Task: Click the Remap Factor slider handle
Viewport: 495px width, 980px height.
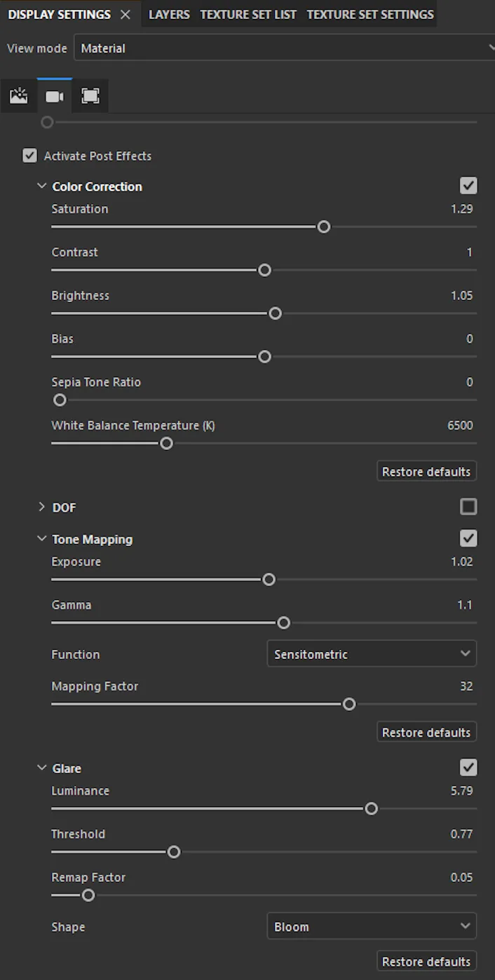Action: point(88,895)
